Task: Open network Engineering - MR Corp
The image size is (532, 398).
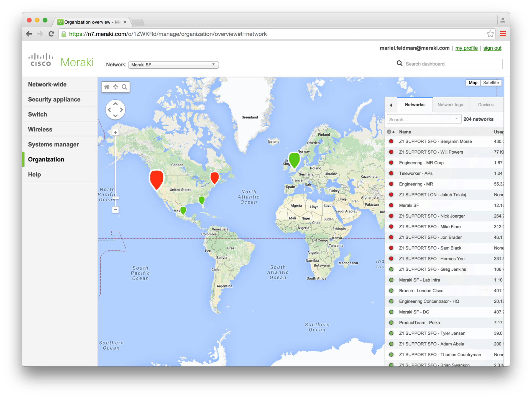Action: (x=421, y=163)
